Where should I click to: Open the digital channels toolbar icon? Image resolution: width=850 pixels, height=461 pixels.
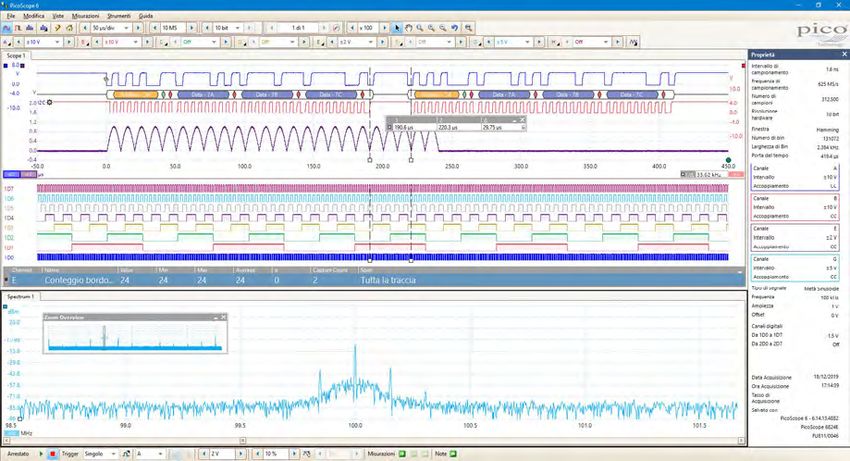pos(633,42)
